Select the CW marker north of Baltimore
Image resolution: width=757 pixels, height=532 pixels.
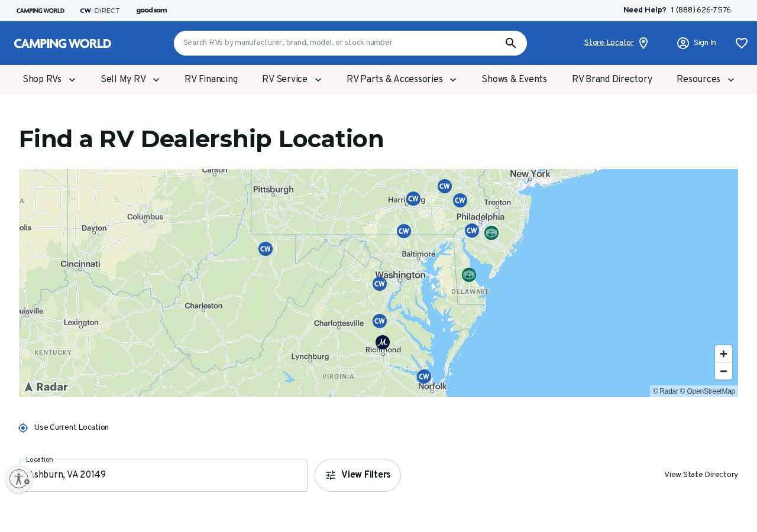(x=404, y=231)
